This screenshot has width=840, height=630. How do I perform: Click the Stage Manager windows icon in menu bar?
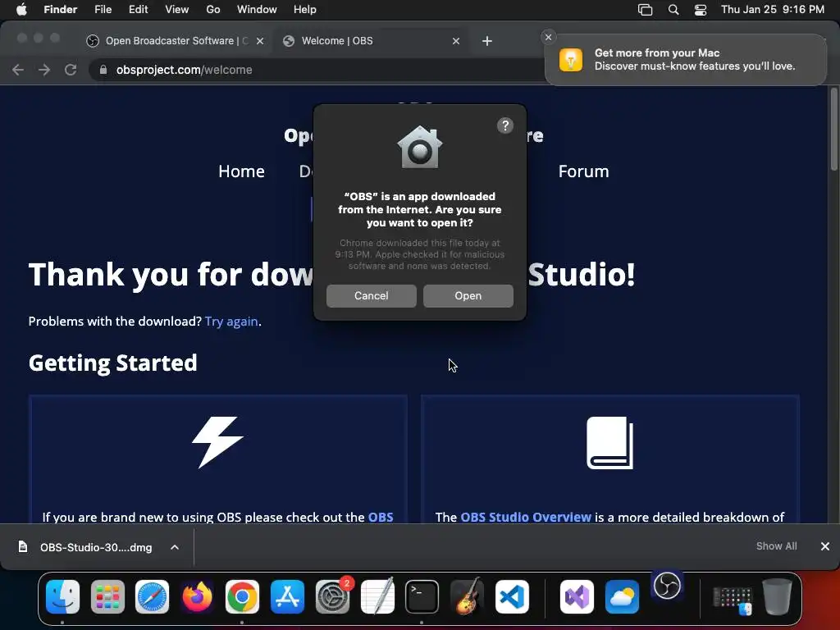point(645,10)
